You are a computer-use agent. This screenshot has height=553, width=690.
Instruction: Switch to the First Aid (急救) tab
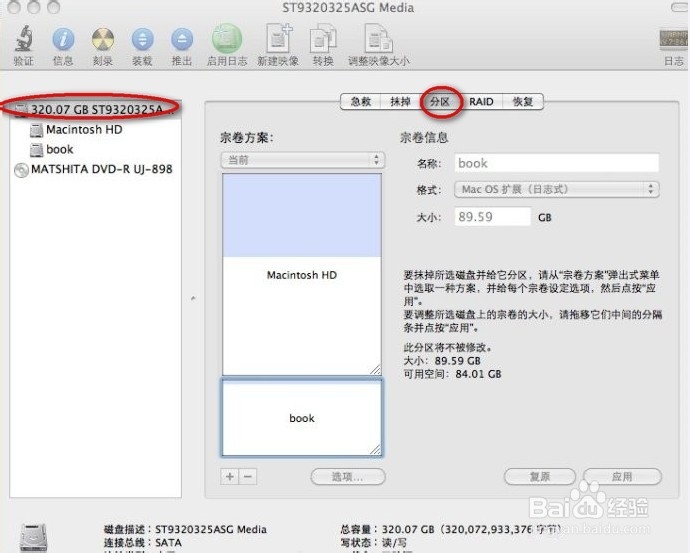(x=360, y=102)
